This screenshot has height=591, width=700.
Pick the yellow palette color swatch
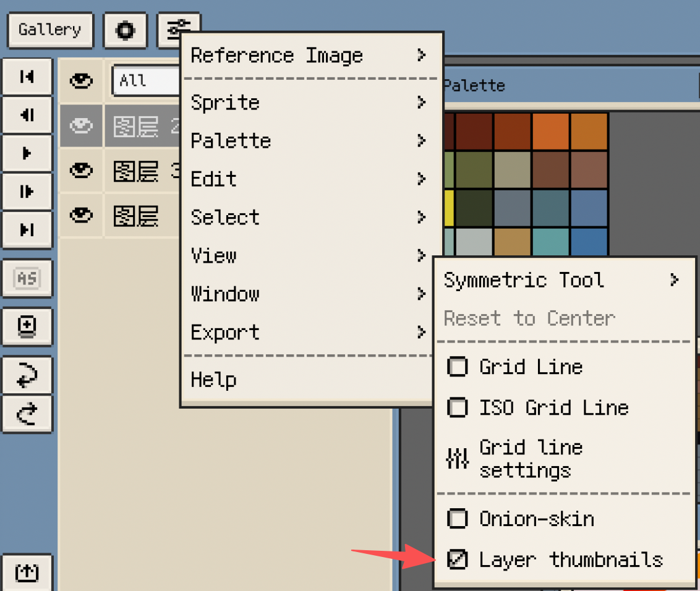pyautogui.click(x=449, y=208)
